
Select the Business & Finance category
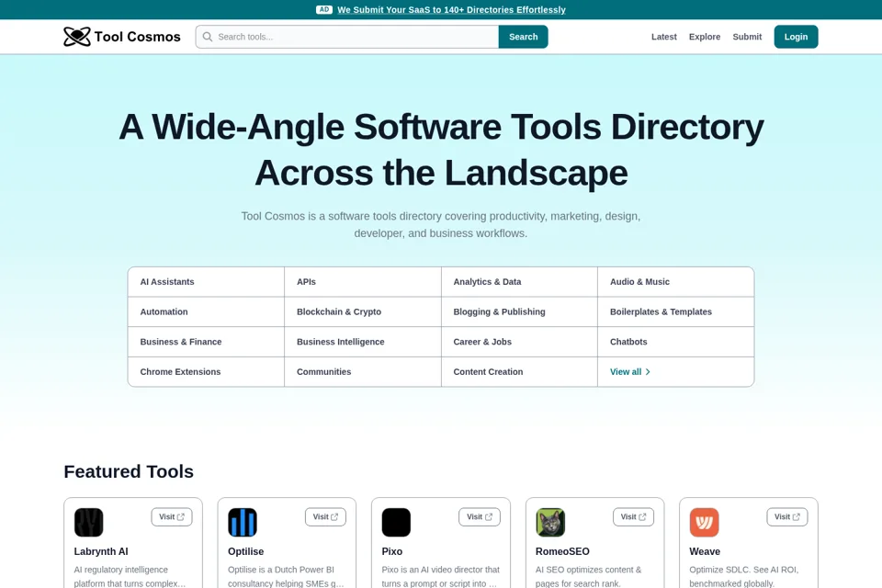pyautogui.click(x=206, y=342)
